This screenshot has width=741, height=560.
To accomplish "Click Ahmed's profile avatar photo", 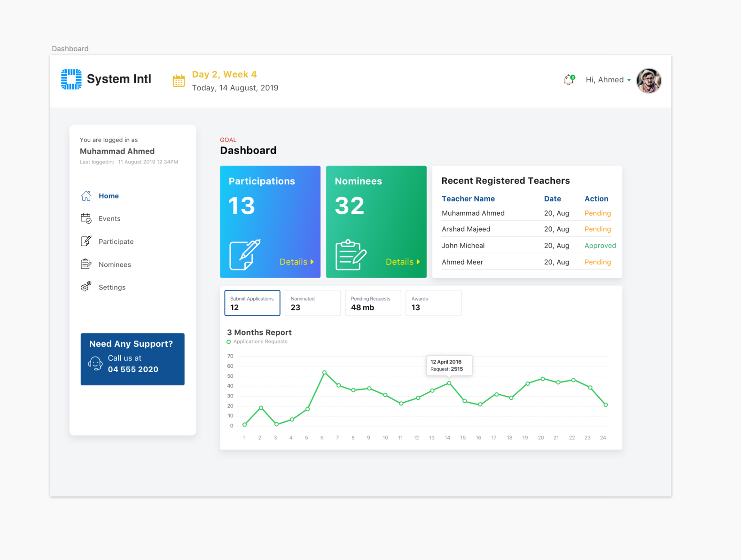I will coord(649,80).
